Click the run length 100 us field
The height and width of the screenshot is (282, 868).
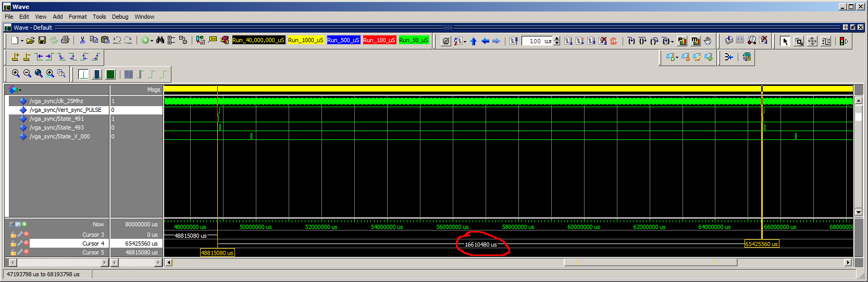click(538, 41)
